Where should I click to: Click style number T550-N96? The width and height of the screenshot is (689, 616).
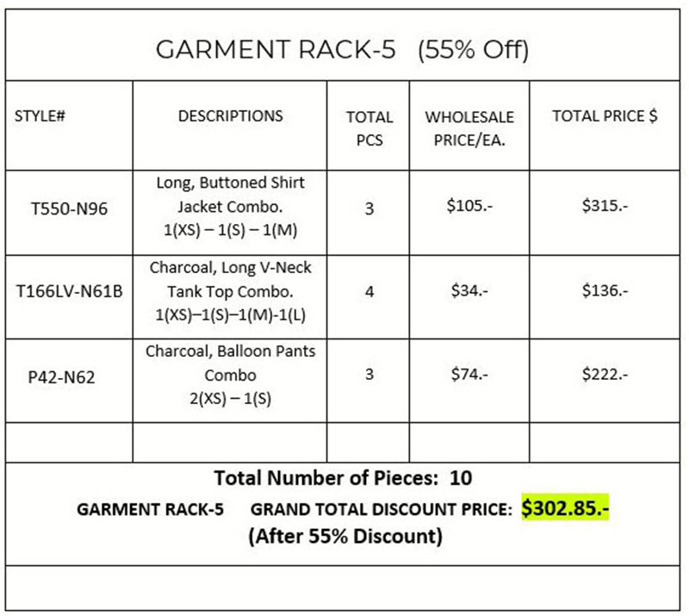coord(68,208)
